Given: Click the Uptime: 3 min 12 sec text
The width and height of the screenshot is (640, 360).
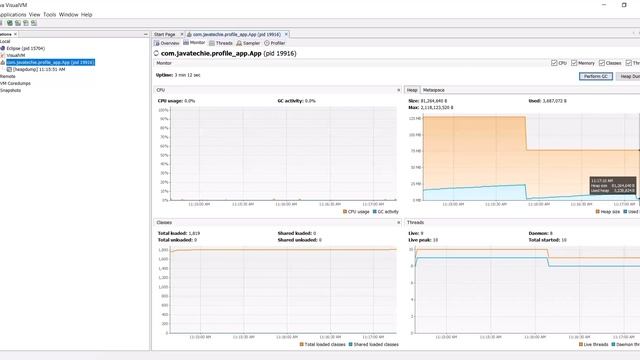Looking at the screenshot, I should [178, 75].
